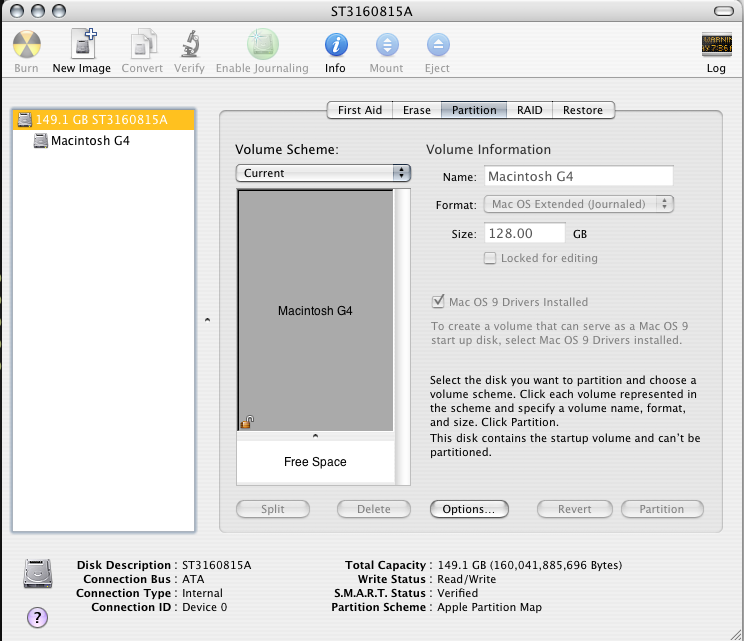Click the Delete button
Viewport: 744px width, 641px height.
[374, 509]
